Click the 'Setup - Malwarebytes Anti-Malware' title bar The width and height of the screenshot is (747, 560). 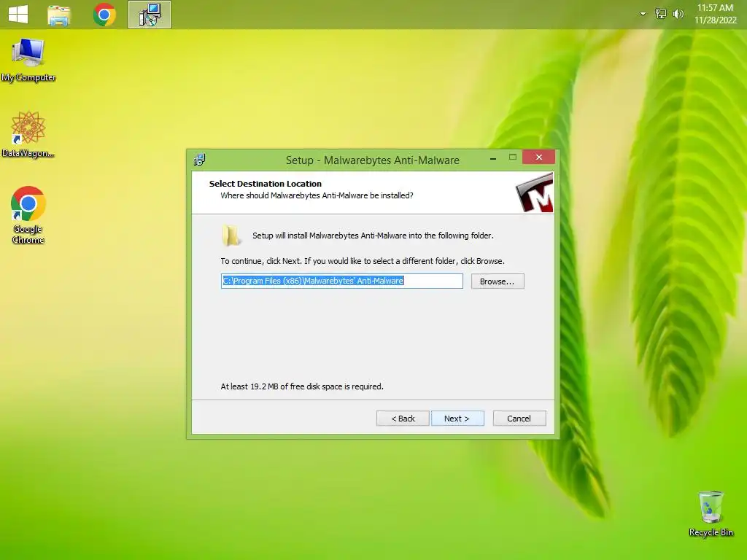pyautogui.click(x=373, y=160)
